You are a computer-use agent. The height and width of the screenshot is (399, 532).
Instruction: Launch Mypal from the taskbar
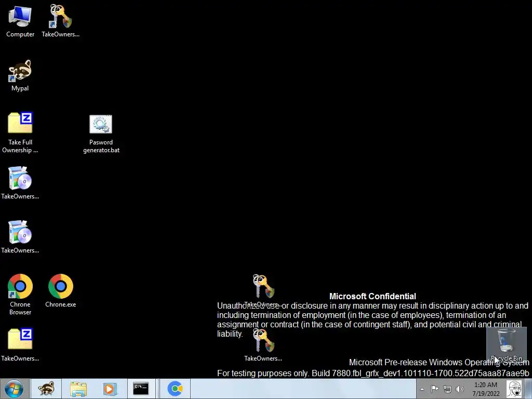pyautogui.click(x=46, y=389)
